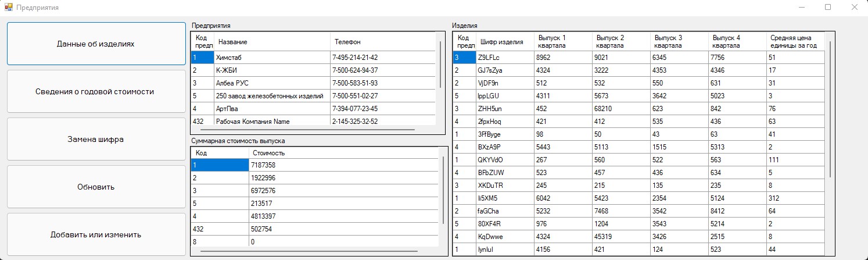868x260 pixels.
Task: Select the "К-ЖБИ" cell
Action: pyautogui.click(x=272, y=70)
